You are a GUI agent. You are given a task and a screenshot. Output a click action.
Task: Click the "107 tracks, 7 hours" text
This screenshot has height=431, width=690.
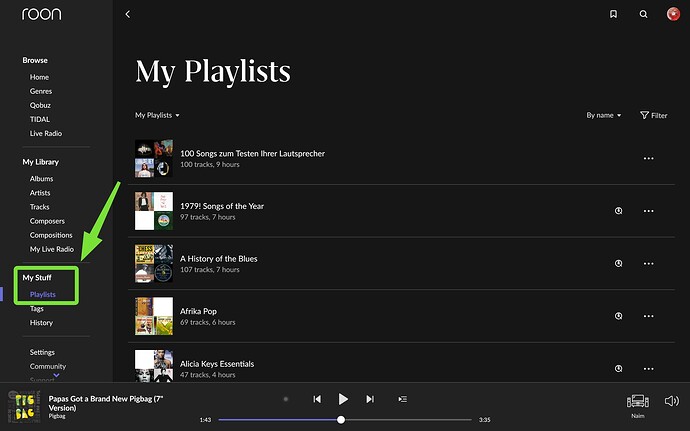coord(210,270)
